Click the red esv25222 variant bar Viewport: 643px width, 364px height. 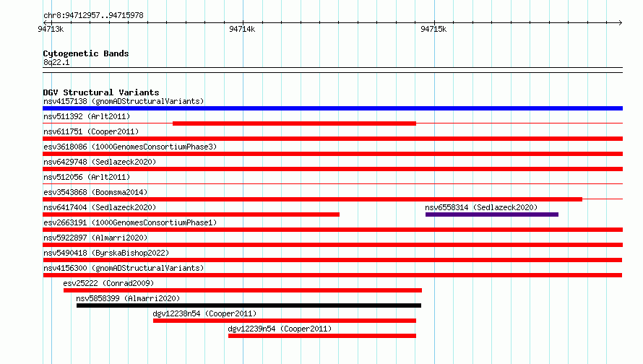point(243,290)
